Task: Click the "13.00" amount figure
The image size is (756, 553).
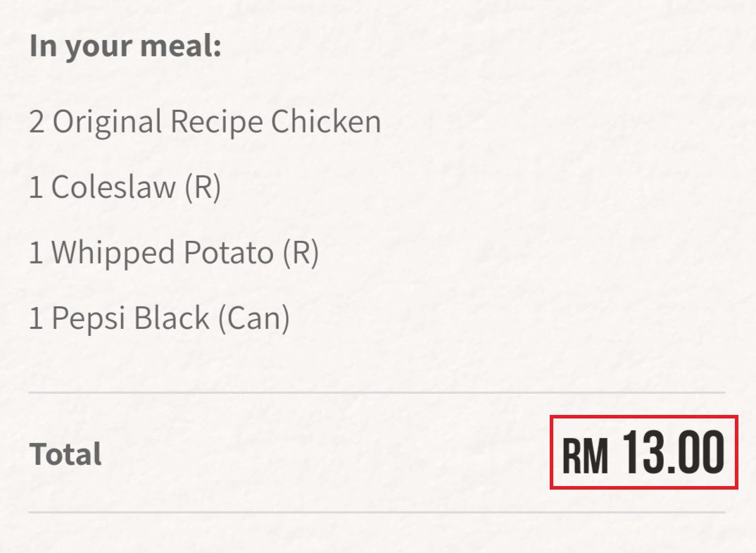Action: [674, 452]
